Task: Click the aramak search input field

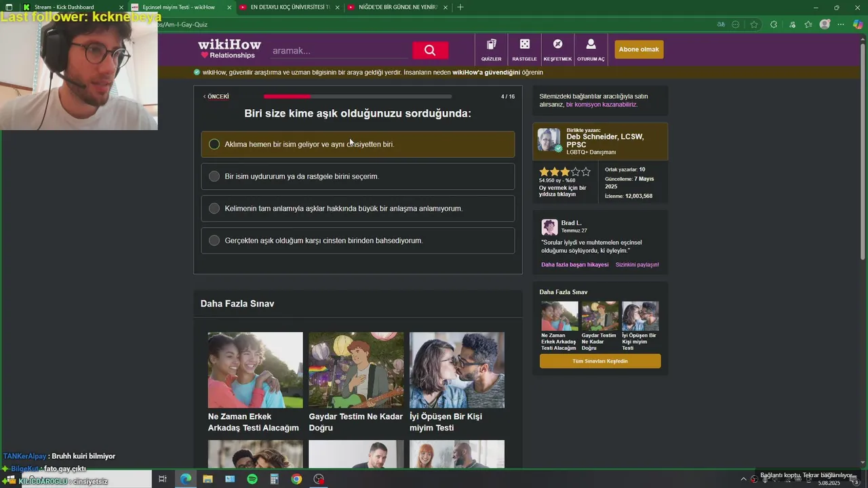Action: pyautogui.click(x=339, y=51)
